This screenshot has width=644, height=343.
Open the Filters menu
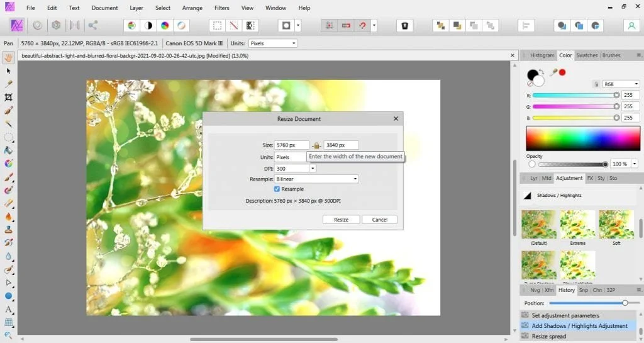coord(222,8)
